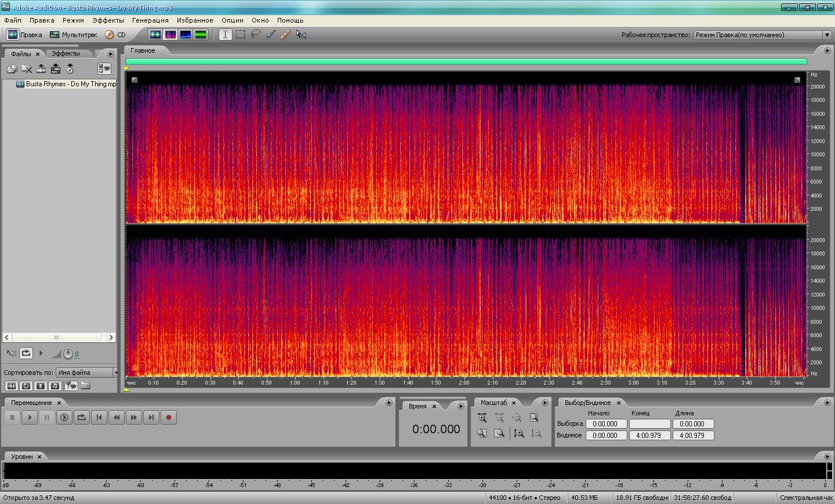The height and width of the screenshot is (504, 835).
Task: Click the Stop transport button
Action: [x=12, y=417]
